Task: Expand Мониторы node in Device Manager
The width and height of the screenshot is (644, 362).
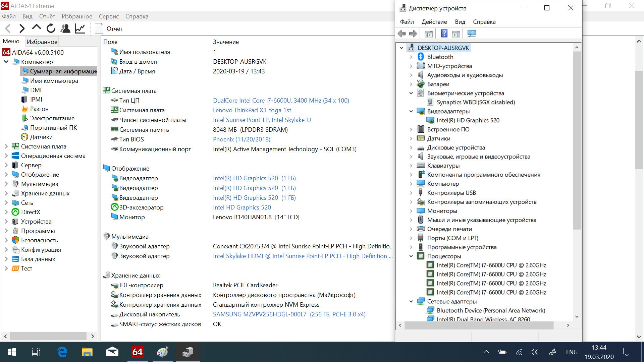Action: coord(411,211)
